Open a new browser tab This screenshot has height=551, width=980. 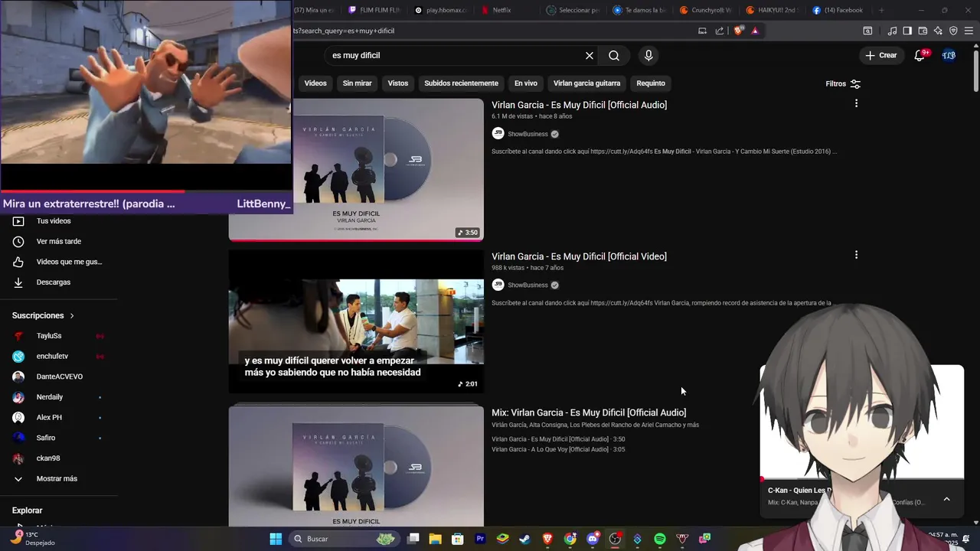(881, 10)
